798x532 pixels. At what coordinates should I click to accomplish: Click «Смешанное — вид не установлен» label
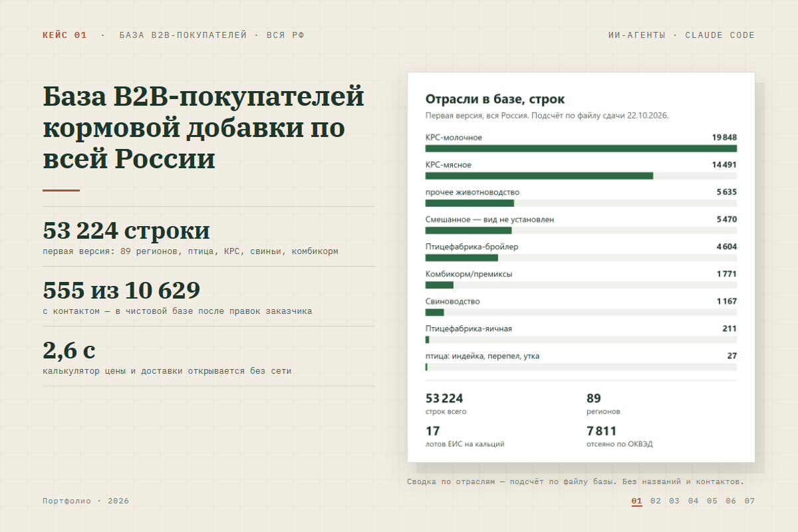pos(489,219)
